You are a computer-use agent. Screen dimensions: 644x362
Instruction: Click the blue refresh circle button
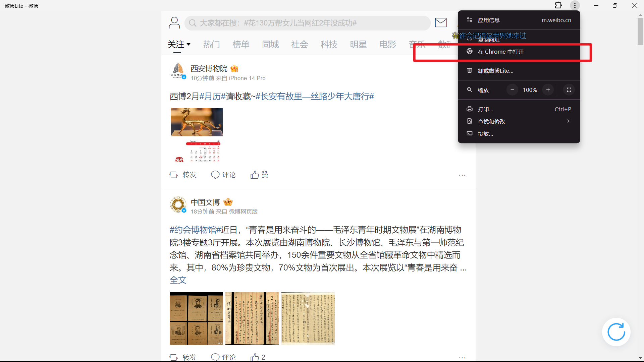pyautogui.click(x=616, y=332)
